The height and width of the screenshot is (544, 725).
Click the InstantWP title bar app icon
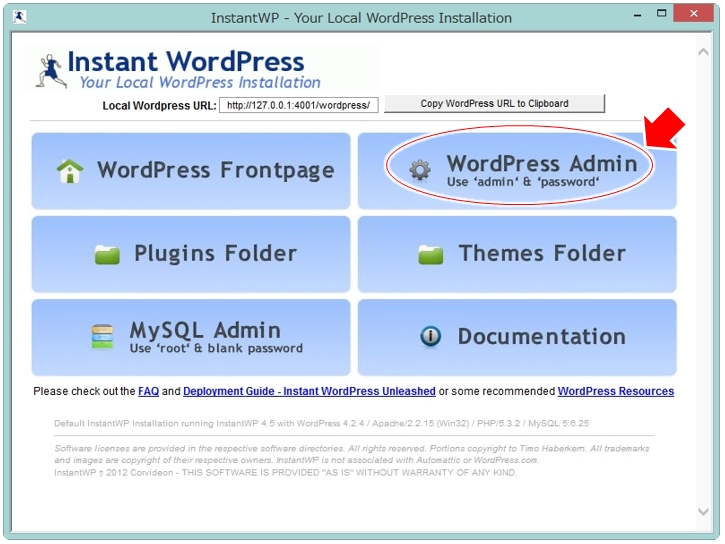click(19, 17)
